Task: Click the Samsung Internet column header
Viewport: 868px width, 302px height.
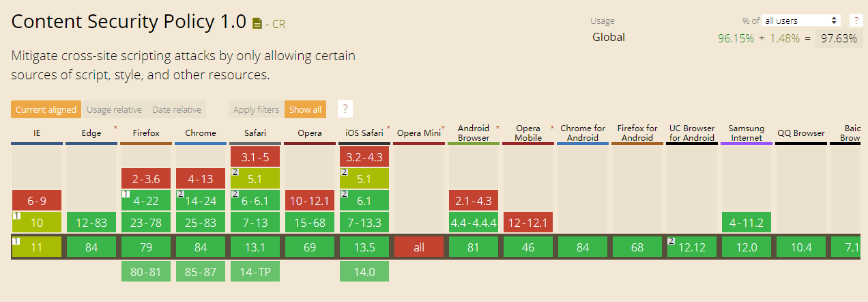Action: pyautogui.click(x=747, y=133)
